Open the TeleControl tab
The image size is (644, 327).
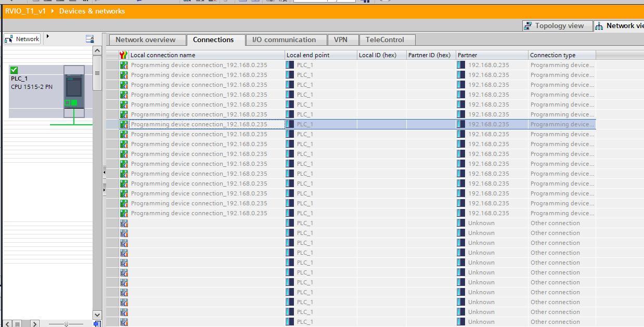click(387, 40)
